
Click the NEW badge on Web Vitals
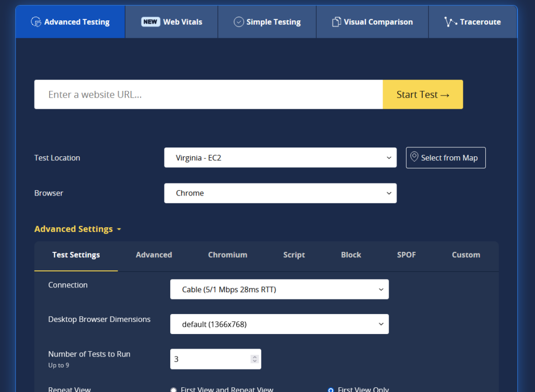[x=150, y=22]
